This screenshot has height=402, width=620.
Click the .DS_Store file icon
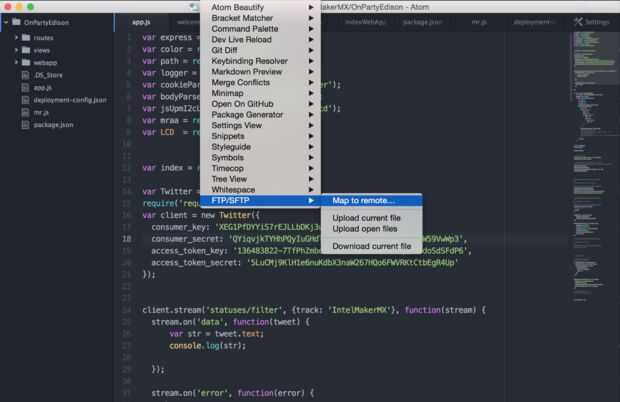[26, 75]
